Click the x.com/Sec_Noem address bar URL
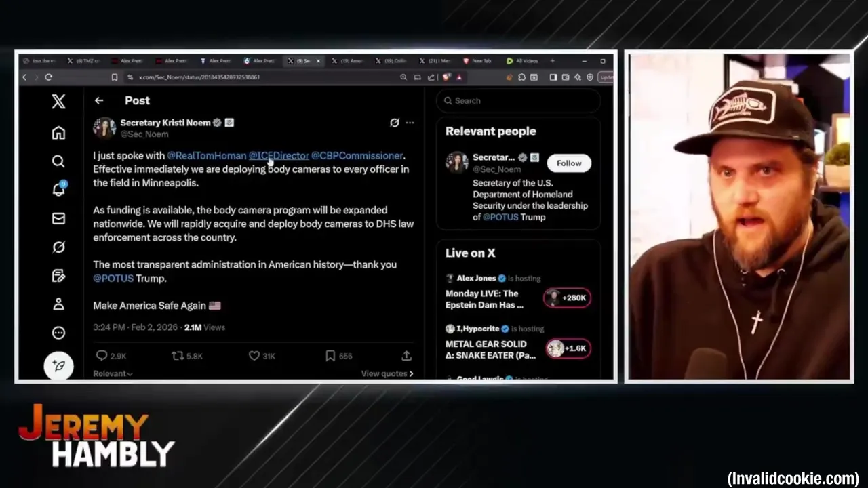This screenshot has width=868, height=488. pos(199,77)
